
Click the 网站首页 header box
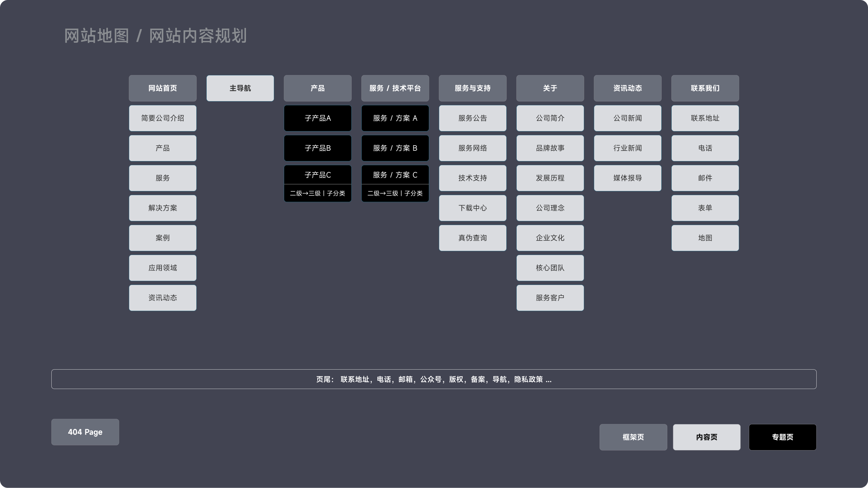(163, 88)
